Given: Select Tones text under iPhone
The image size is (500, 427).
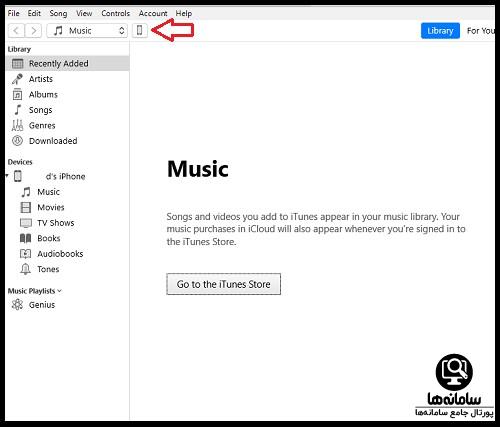Looking at the screenshot, I should pyautogui.click(x=48, y=269).
